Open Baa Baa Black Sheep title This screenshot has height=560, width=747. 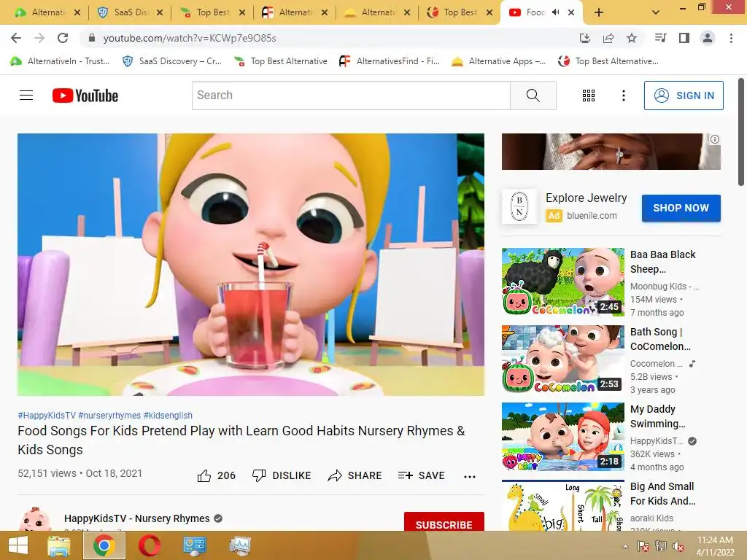pyautogui.click(x=662, y=262)
